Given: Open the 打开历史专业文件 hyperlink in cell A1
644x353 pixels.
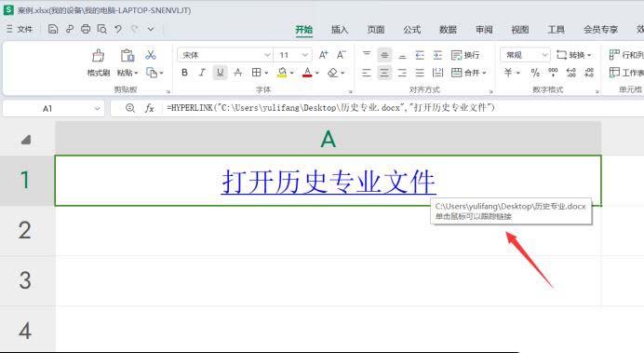Looking at the screenshot, I should tap(329, 182).
